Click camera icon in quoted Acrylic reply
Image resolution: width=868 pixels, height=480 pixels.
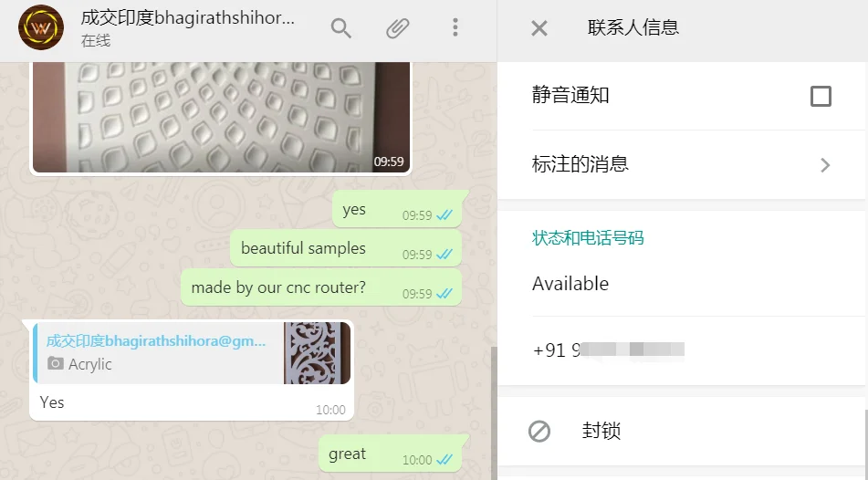point(55,363)
